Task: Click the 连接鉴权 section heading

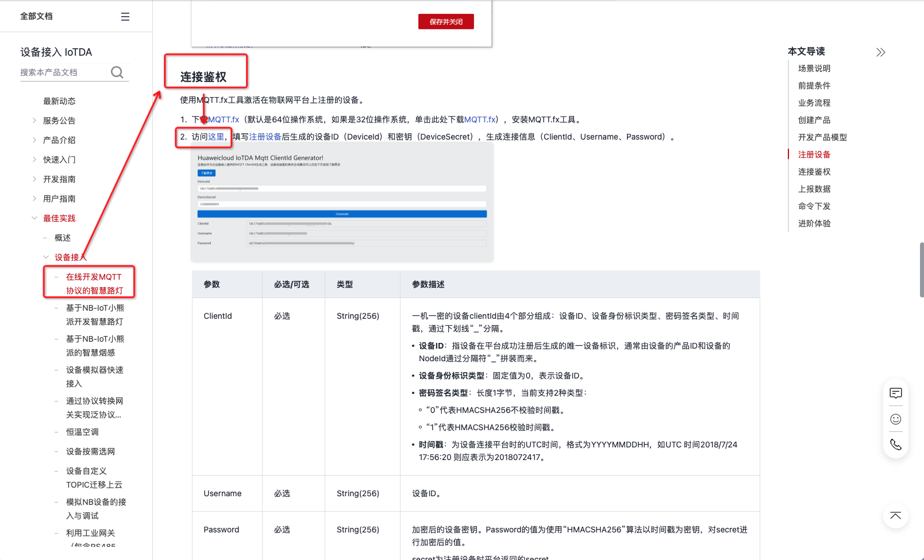Action: [x=203, y=77]
